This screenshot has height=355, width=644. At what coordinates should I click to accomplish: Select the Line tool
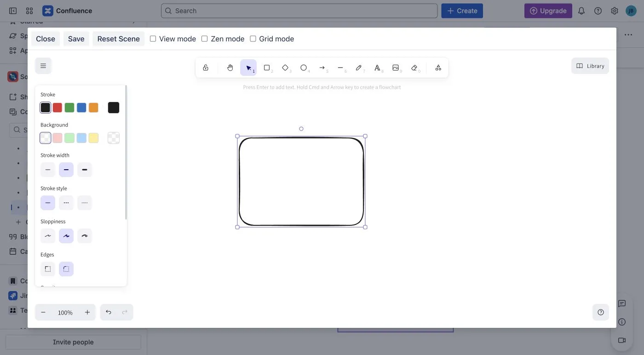tap(340, 68)
